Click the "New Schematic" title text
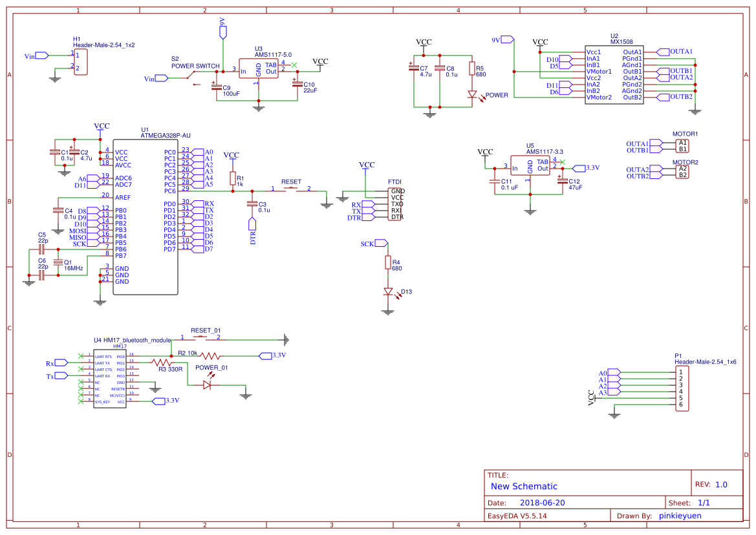Viewport: 756px width, 535px height. 524,487
